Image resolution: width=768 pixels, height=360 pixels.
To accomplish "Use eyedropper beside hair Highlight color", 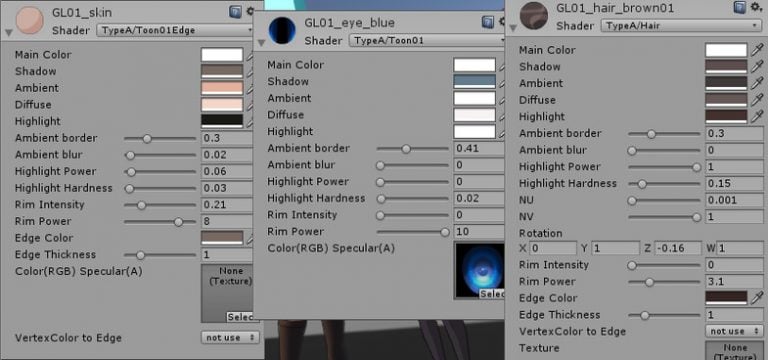I will pyautogui.click(x=757, y=116).
